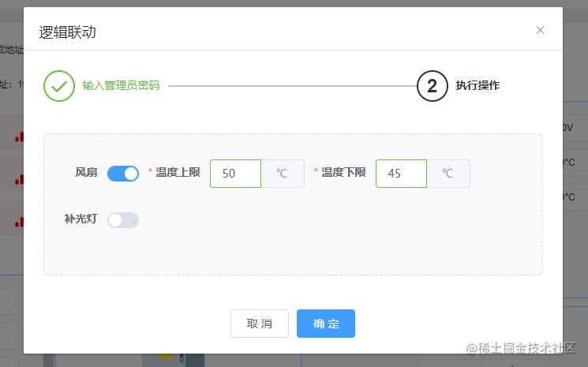Click the 补光灯 label
Image resolution: width=588 pixels, height=367 pixels.
tap(81, 219)
